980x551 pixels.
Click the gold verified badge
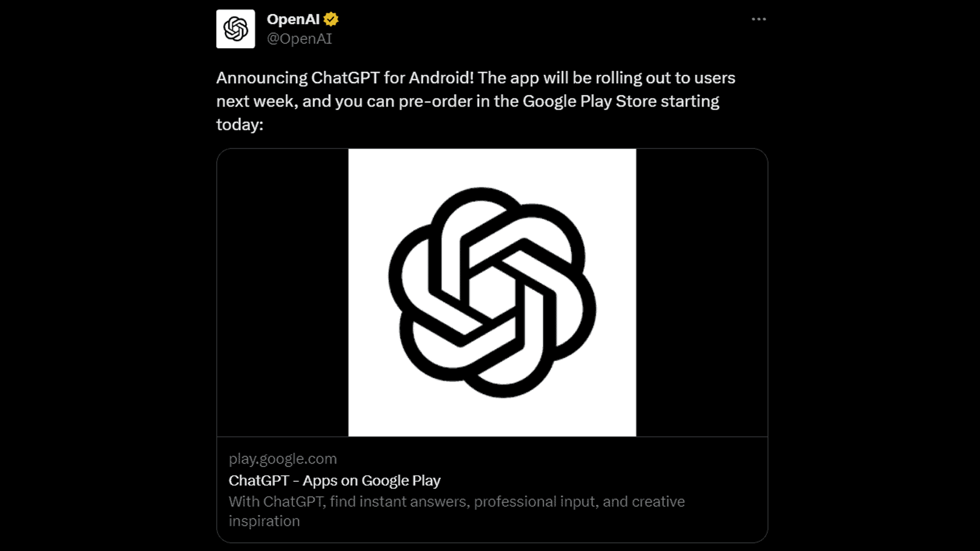(331, 20)
